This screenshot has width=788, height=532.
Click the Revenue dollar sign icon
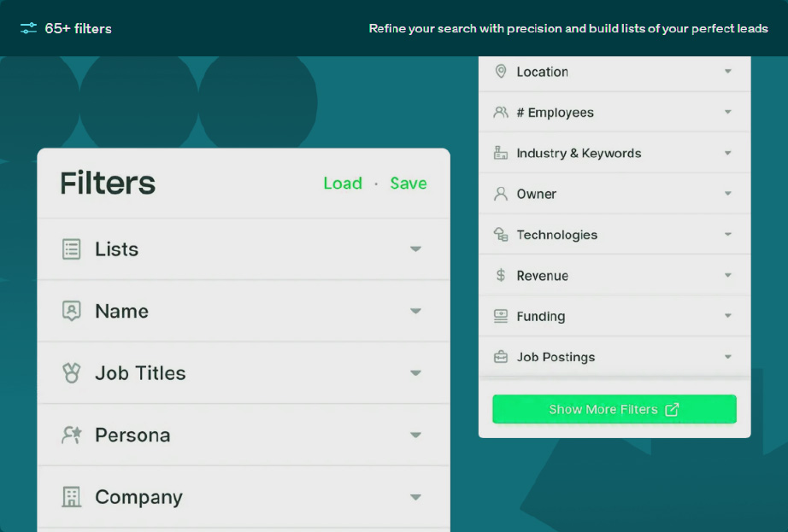501,275
